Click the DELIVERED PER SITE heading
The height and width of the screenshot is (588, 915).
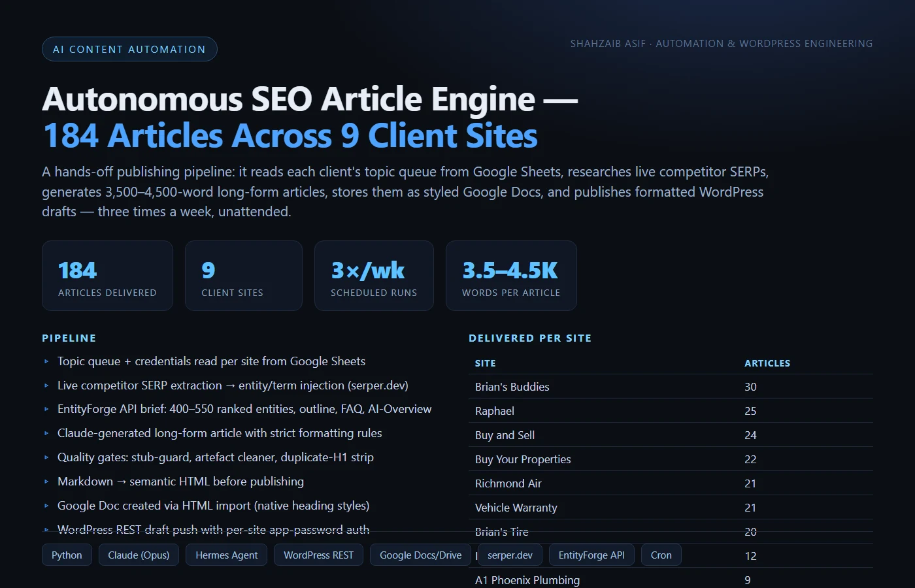click(x=530, y=338)
